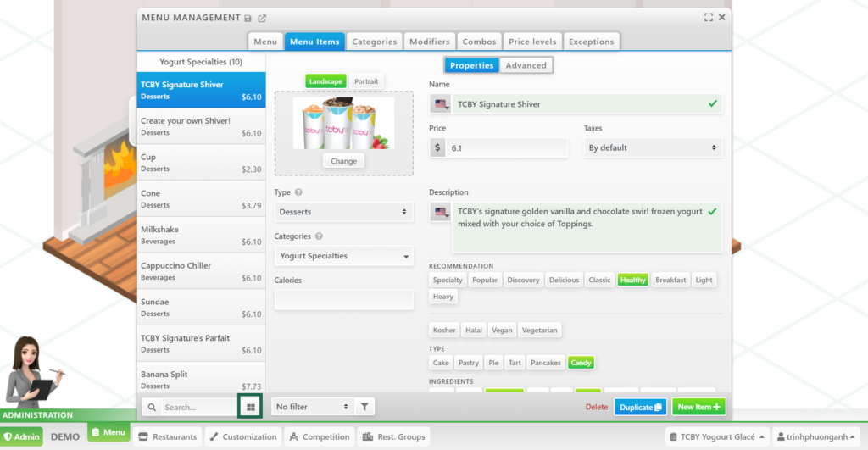Enable the Vegan dietary tag
The image size is (868, 450).
point(502,330)
